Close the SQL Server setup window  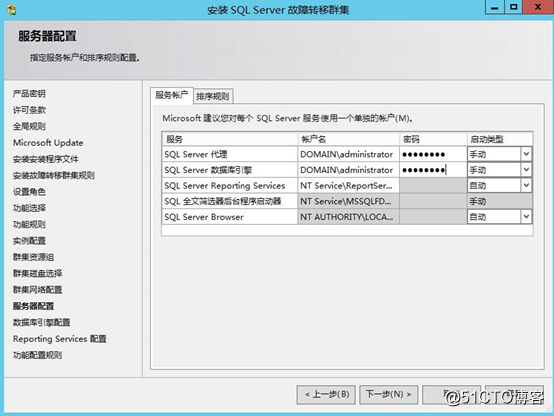click(x=538, y=7)
